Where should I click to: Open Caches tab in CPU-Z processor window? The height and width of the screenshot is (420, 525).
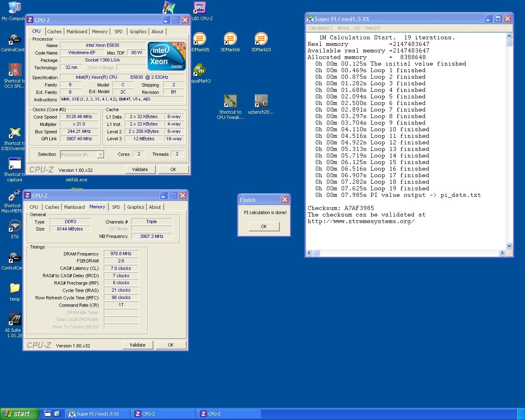pos(54,32)
